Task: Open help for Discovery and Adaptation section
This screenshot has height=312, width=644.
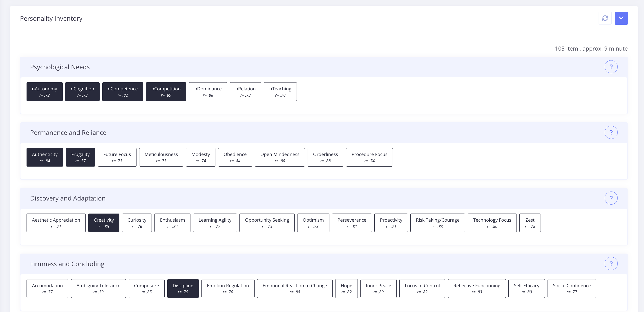Action: (x=611, y=198)
